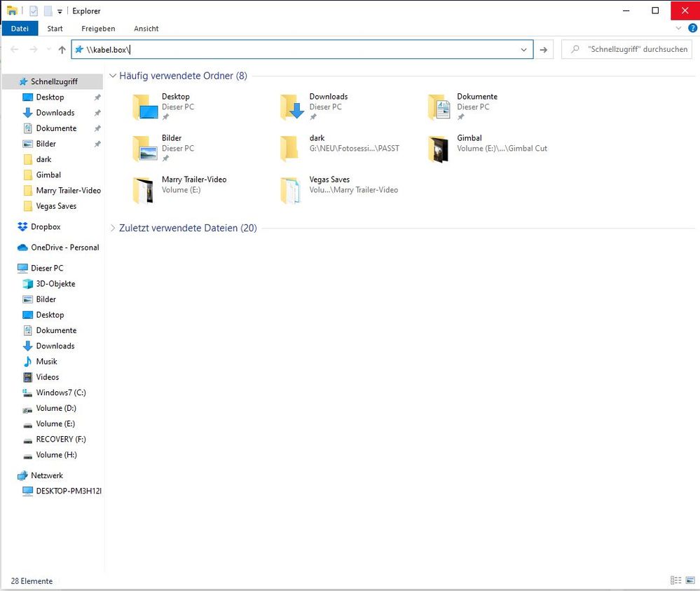Click the go-to arrow beside address bar
The height and width of the screenshot is (591, 700).
[543, 50]
